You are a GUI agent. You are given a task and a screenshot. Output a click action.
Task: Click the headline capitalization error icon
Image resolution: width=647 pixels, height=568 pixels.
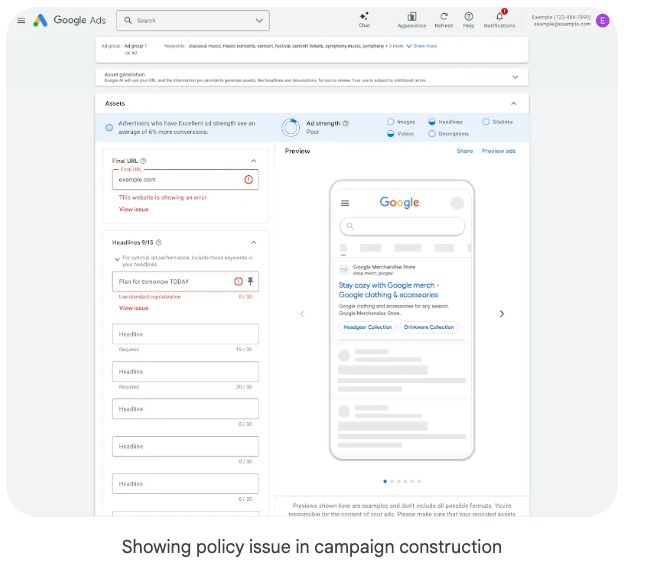[238, 281]
